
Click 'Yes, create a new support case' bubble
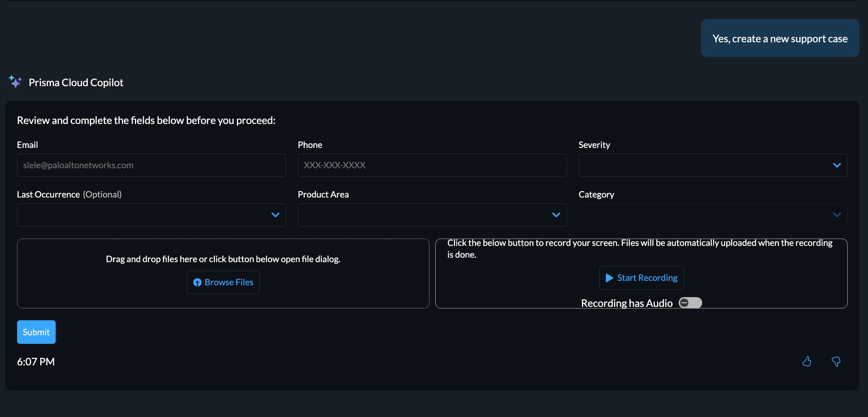pos(780,38)
